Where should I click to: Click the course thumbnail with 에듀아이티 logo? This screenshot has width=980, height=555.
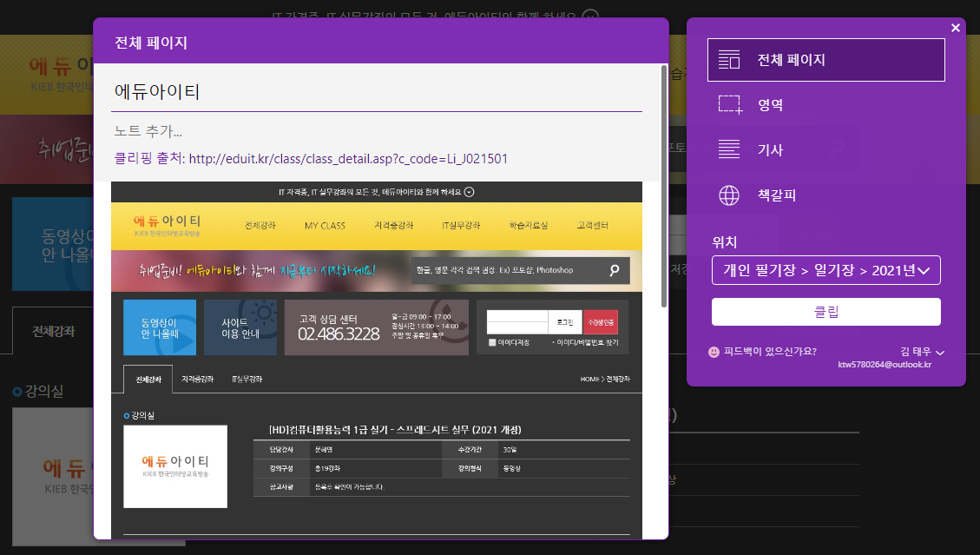pos(175,466)
